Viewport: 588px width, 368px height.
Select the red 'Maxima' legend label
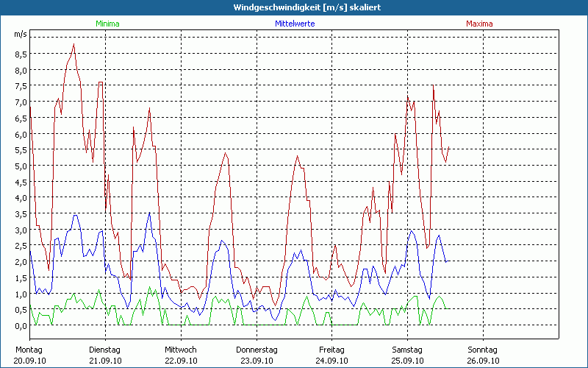point(479,24)
